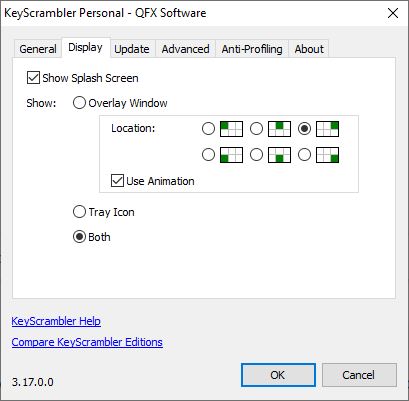The width and height of the screenshot is (409, 401).
Task: Dismiss the dialog with the Cancel button
Action: (359, 375)
